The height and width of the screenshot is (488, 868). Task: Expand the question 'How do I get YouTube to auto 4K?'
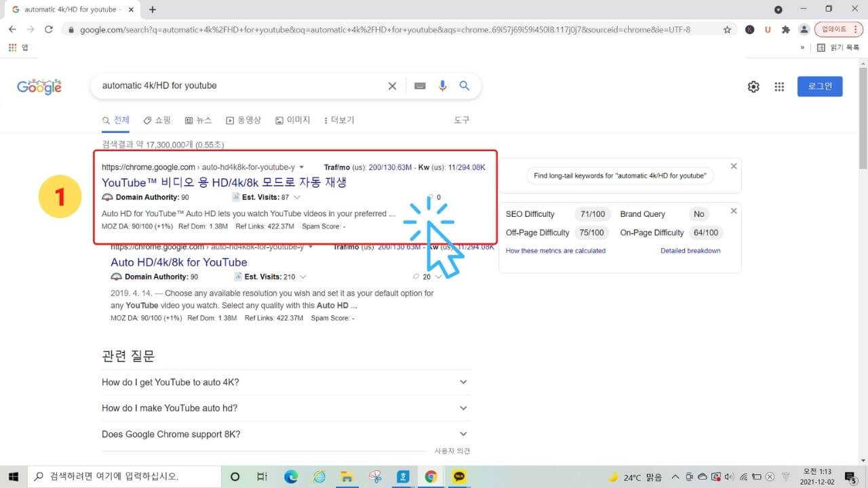[463, 382]
